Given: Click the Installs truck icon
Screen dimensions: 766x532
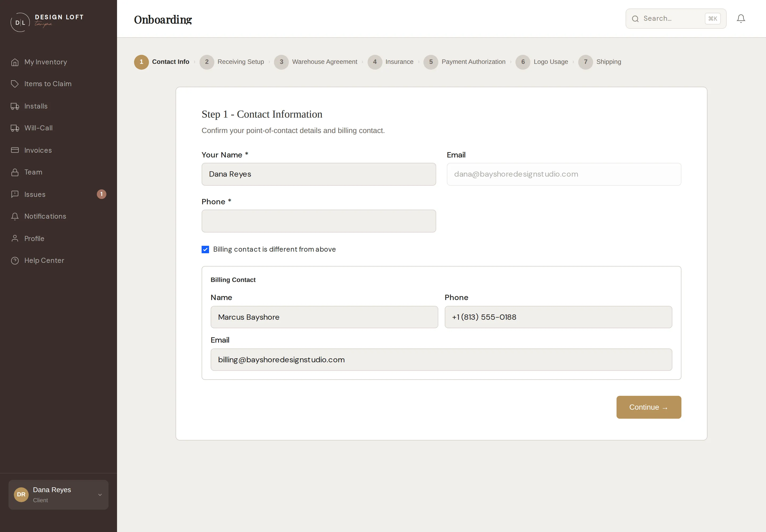Looking at the screenshot, I should (15, 106).
